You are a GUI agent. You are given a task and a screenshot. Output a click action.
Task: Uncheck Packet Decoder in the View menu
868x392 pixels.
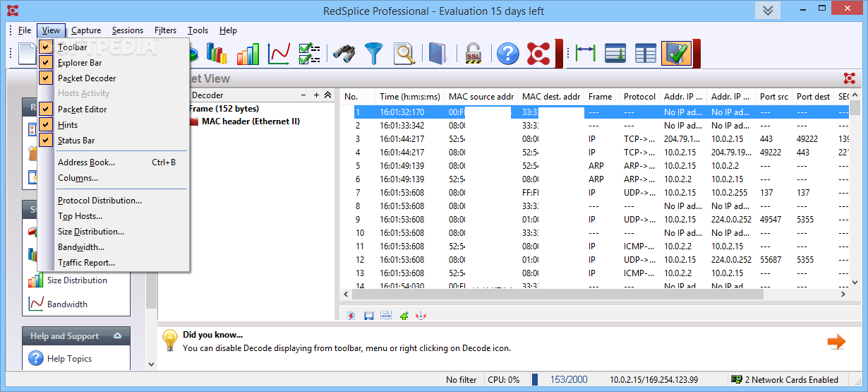[x=46, y=78]
